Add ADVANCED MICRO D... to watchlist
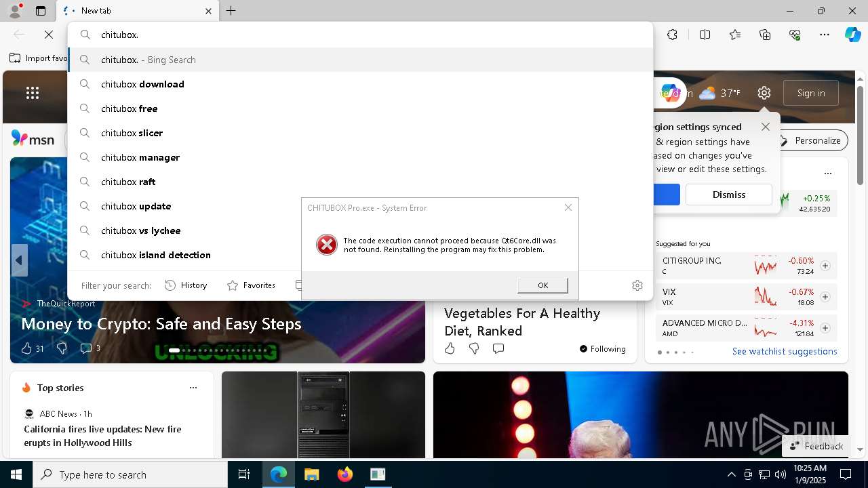Viewport: 868px width, 488px height. tap(825, 328)
